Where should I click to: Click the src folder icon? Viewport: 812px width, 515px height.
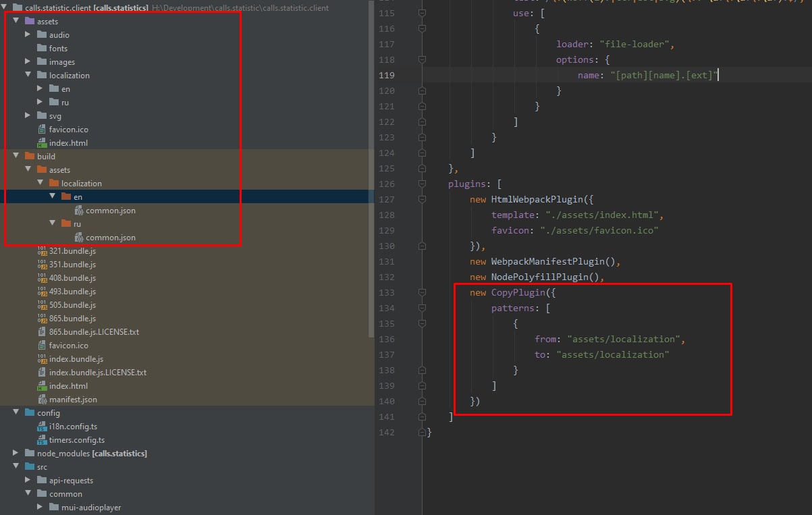(x=29, y=466)
